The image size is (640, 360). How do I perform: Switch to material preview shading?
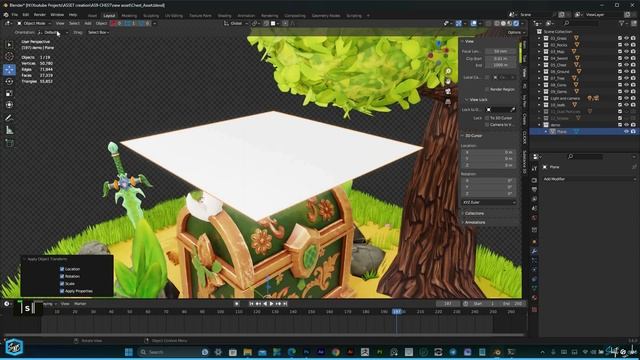click(510, 23)
